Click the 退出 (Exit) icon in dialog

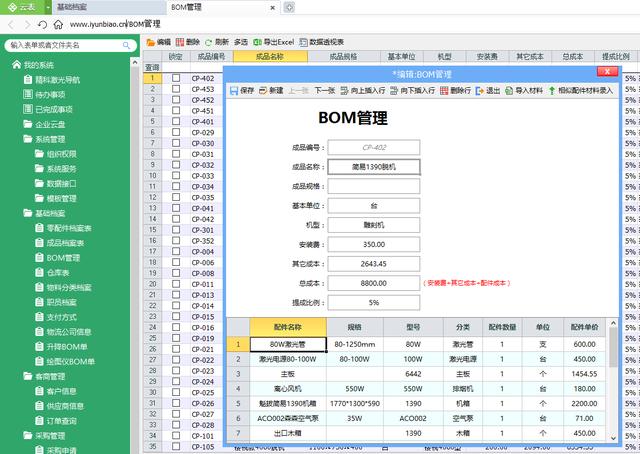(480, 90)
